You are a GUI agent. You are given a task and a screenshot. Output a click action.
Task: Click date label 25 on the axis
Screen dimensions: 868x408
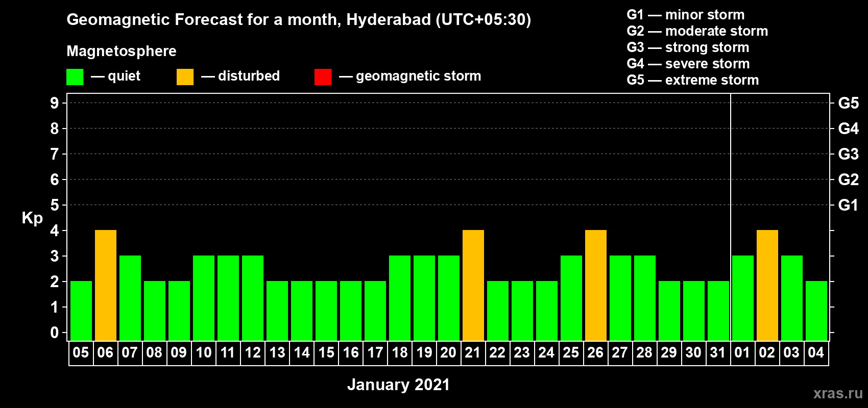[571, 352]
